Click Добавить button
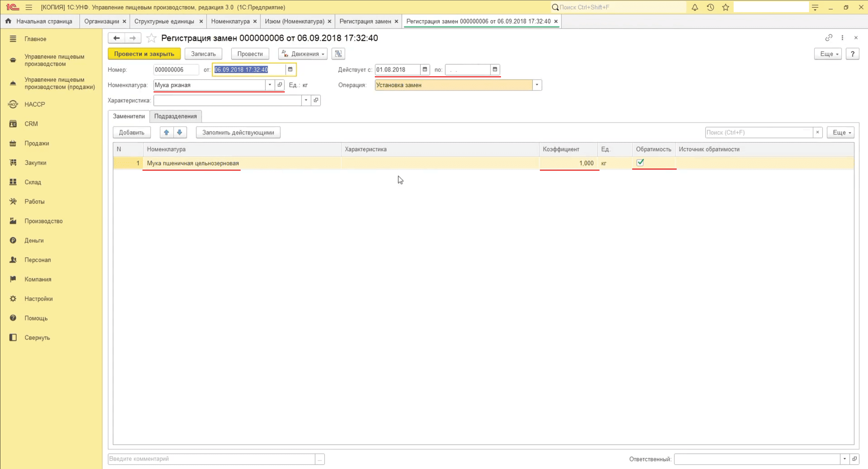This screenshot has width=868, height=469. (x=132, y=132)
